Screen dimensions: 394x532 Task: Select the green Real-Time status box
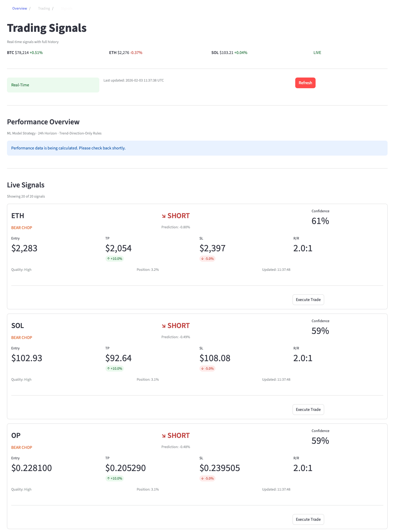(53, 85)
